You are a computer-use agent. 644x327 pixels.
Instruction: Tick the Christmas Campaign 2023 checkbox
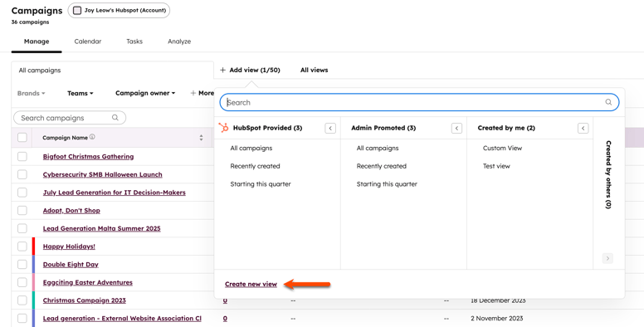[x=22, y=300]
